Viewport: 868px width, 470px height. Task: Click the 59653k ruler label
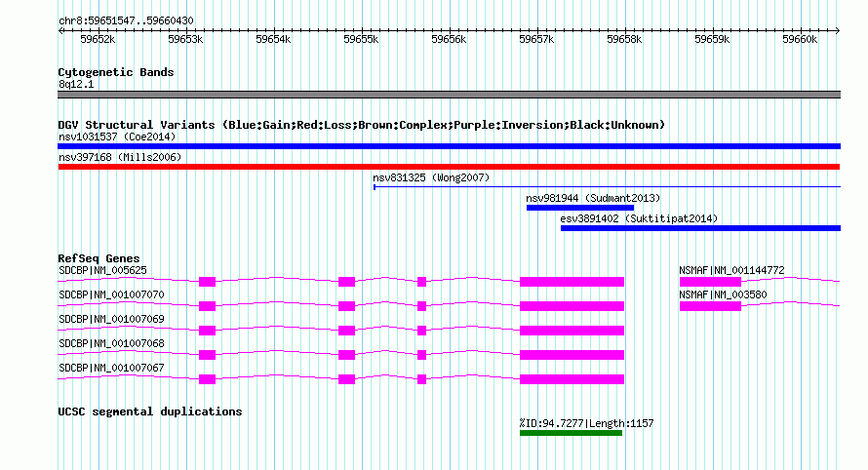pyautogui.click(x=185, y=39)
